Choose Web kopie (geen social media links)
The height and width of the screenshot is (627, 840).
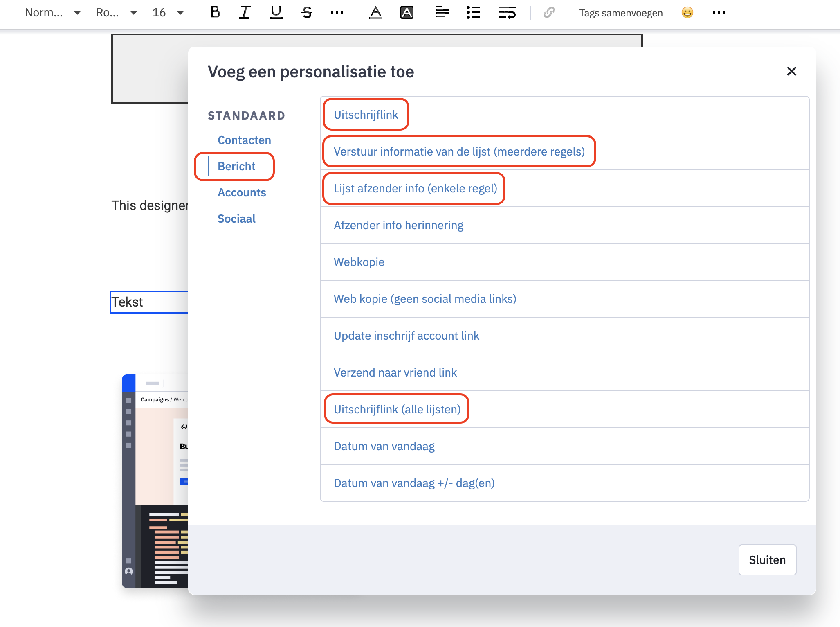point(564,299)
